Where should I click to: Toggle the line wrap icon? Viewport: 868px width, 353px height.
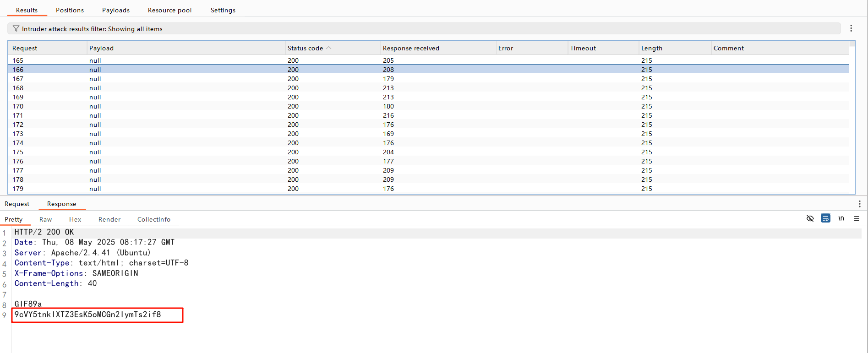(825, 218)
